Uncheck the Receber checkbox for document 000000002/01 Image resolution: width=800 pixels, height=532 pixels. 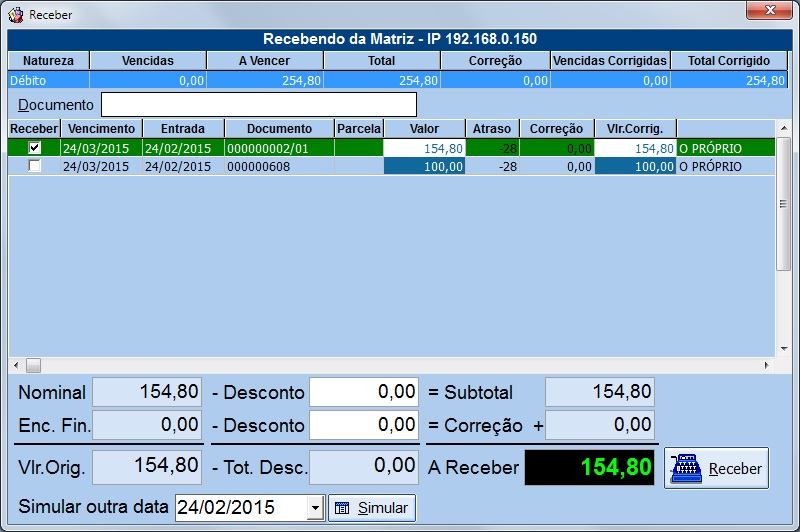pos(35,148)
